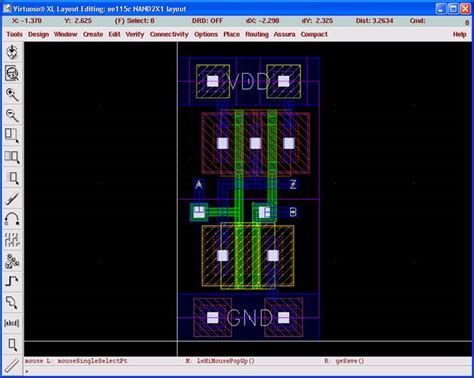
Task: Click the dY: 2.325 readout
Action: (x=317, y=21)
